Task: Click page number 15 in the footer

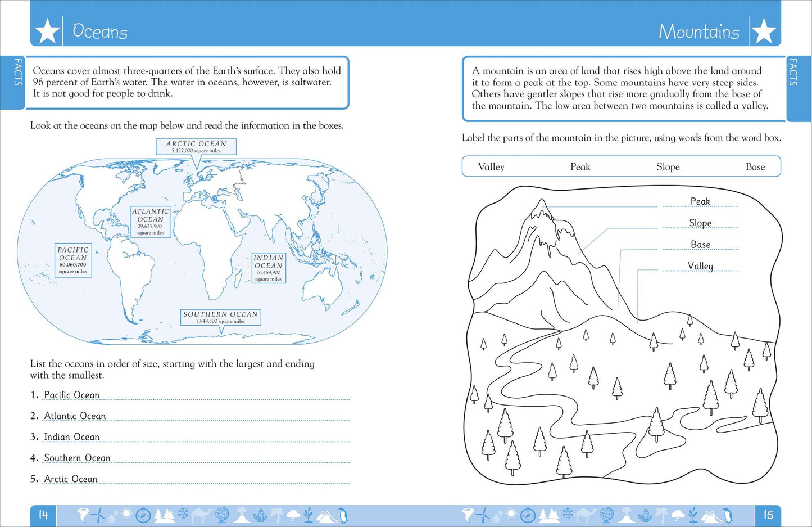Action: [x=768, y=515]
